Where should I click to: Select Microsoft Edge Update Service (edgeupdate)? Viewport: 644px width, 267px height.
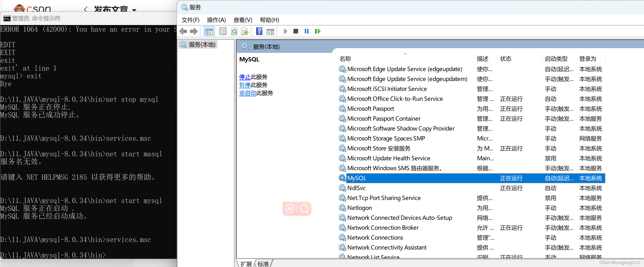pos(472,69)
